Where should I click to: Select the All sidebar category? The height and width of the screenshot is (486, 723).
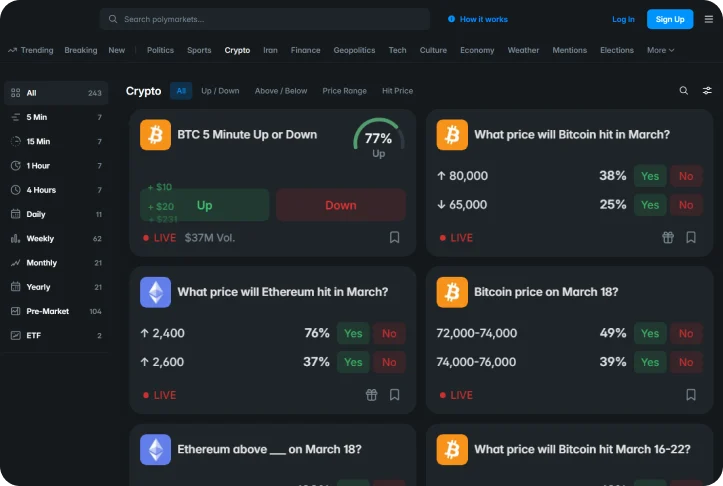[56, 93]
